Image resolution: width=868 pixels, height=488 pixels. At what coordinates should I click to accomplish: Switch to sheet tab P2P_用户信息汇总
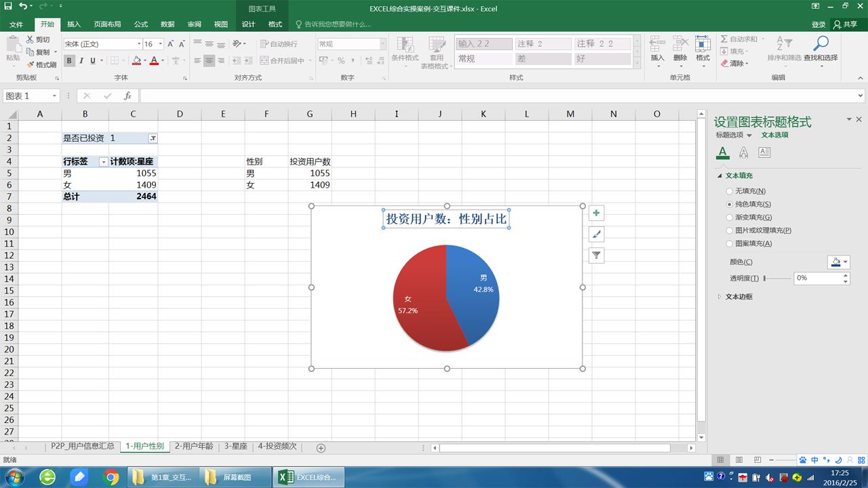(83, 447)
